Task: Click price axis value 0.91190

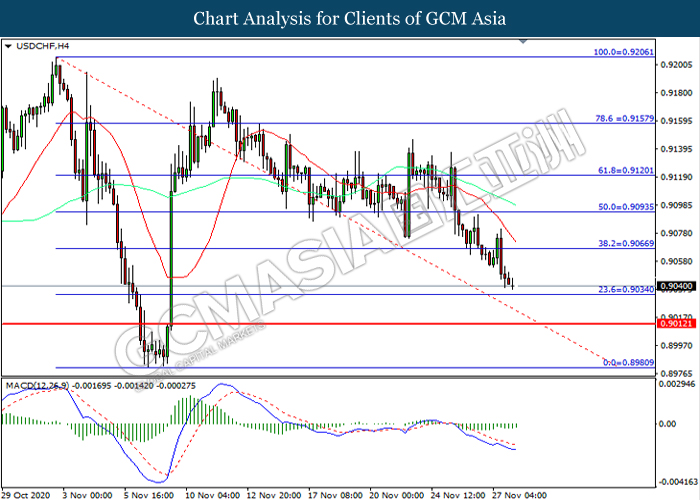Action: tap(676, 177)
